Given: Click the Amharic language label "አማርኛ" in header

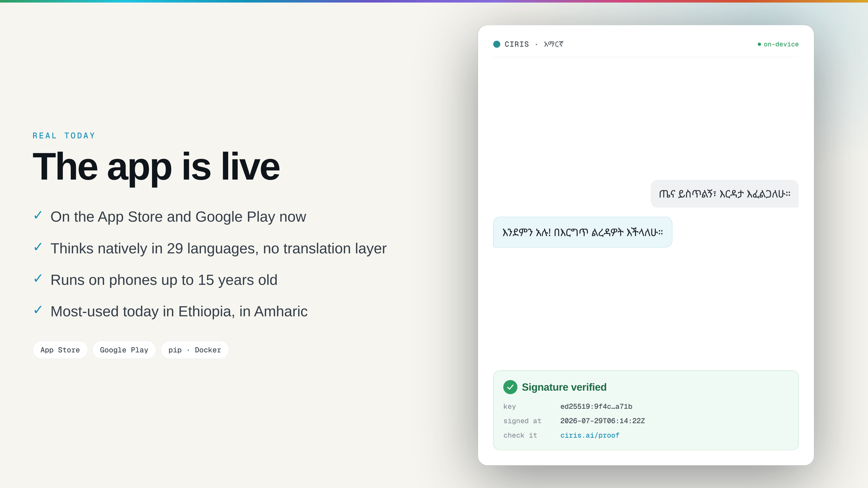Looking at the screenshot, I should [x=553, y=44].
